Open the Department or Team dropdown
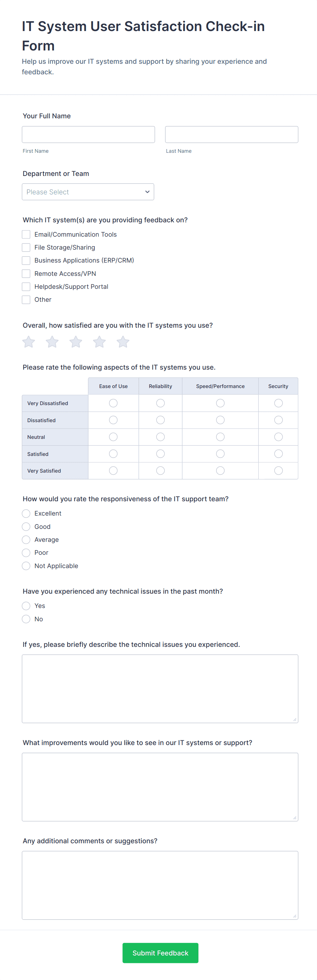Viewport: 317px width, 980px height. tap(88, 192)
